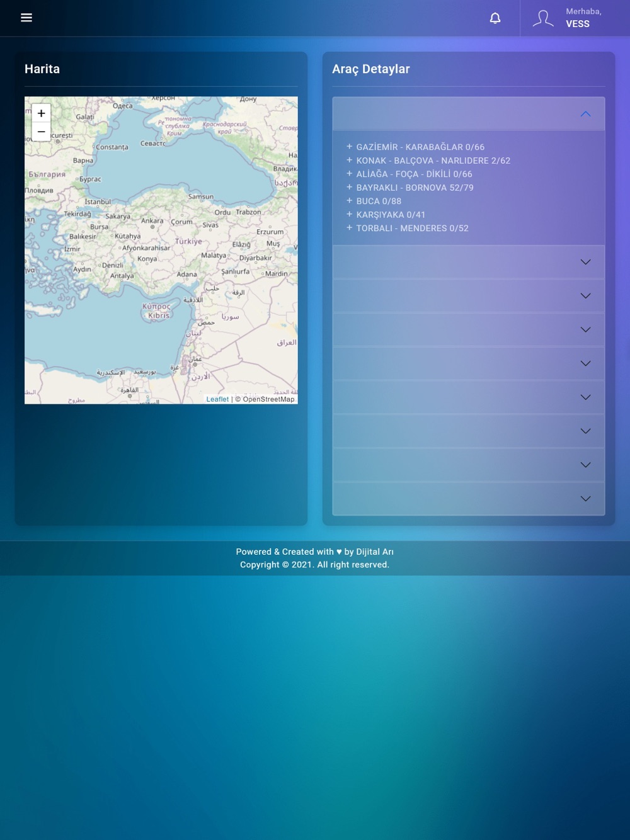Open the VESS user profile icon
The image size is (630, 840).
tap(542, 18)
